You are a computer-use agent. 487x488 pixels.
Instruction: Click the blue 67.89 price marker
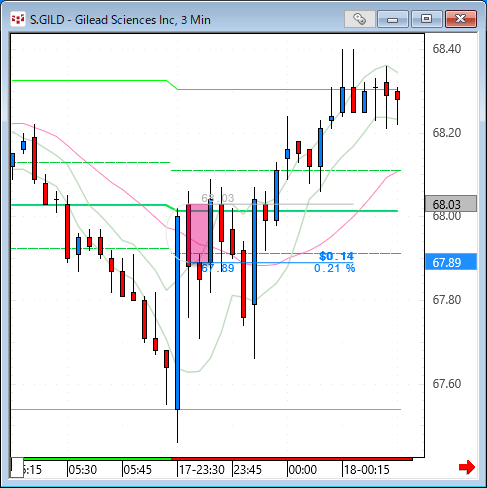(x=451, y=262)
